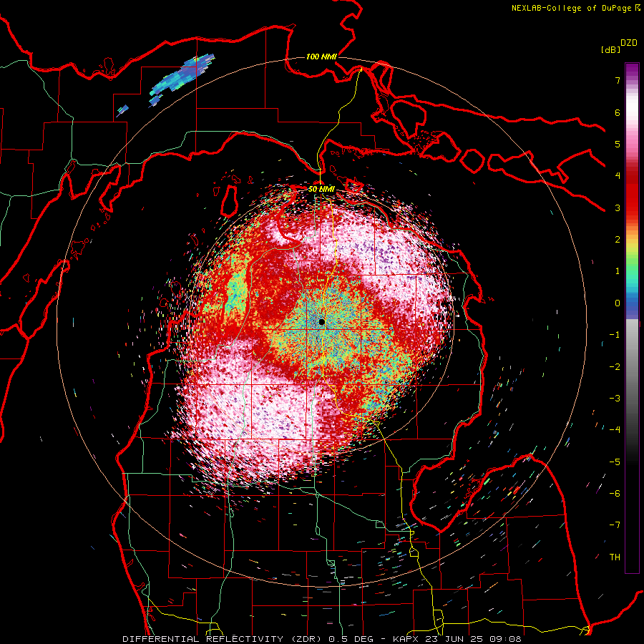Click the -7 value on the color scale
The width and height of the screenshot is (644, 644).
coord(615,525)
